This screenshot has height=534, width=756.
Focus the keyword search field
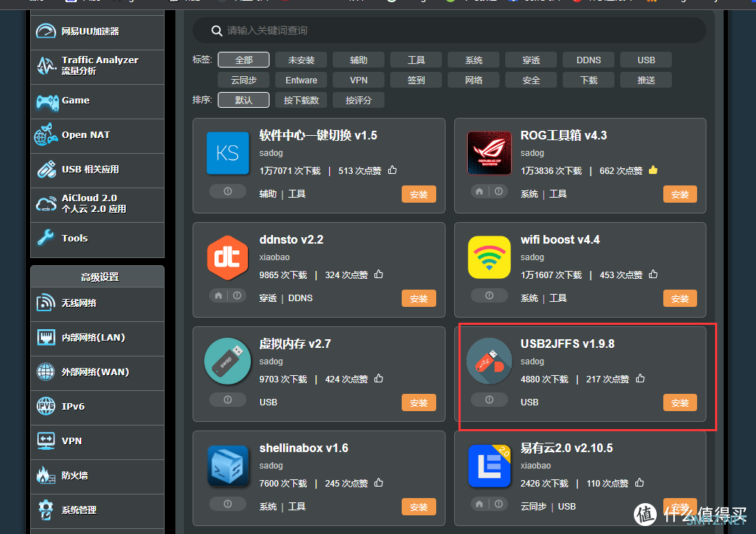[449, 31]
